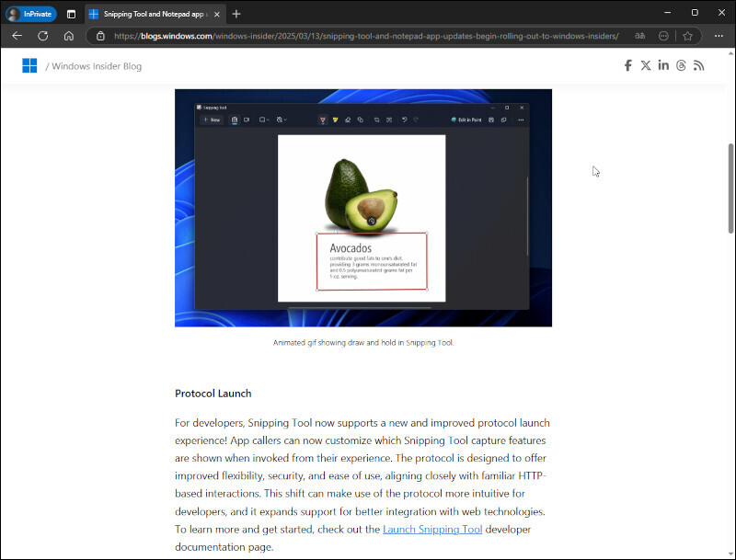Screen dimensions: 736x560
Task: Open the Launch Snipping Tool link
Action: 432,529
